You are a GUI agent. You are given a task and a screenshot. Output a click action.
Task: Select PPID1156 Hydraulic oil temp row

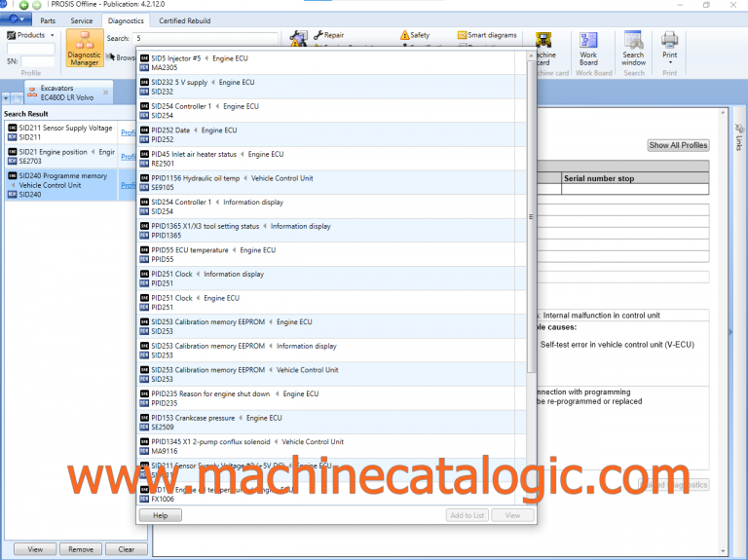coord(332,183)
